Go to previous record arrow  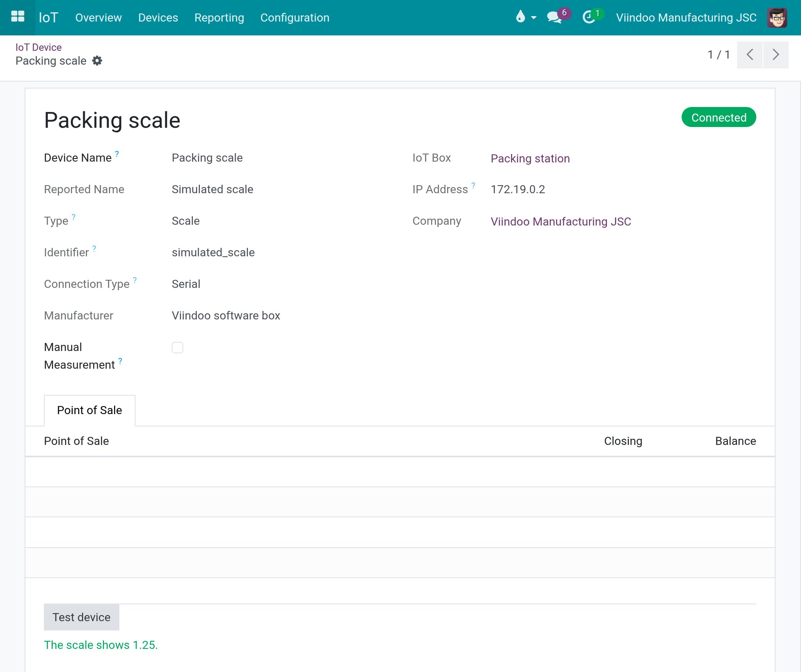point(749,55)
